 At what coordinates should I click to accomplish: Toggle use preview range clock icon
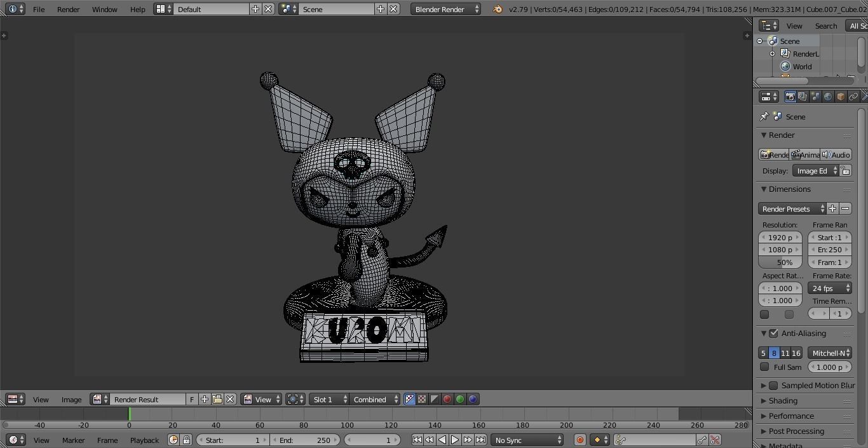173,440
